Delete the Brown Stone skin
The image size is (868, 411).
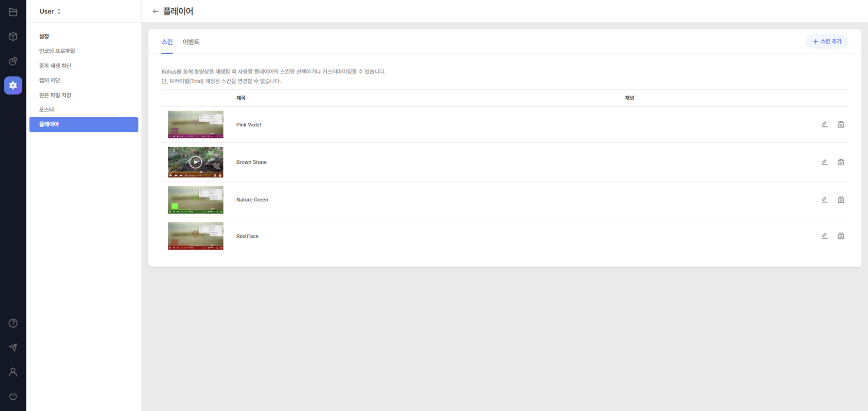(x=841, y=162)
